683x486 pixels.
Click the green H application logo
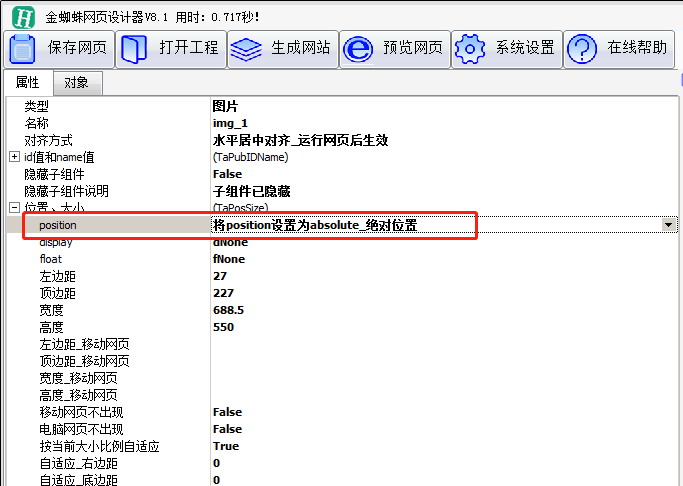(21, 16)
